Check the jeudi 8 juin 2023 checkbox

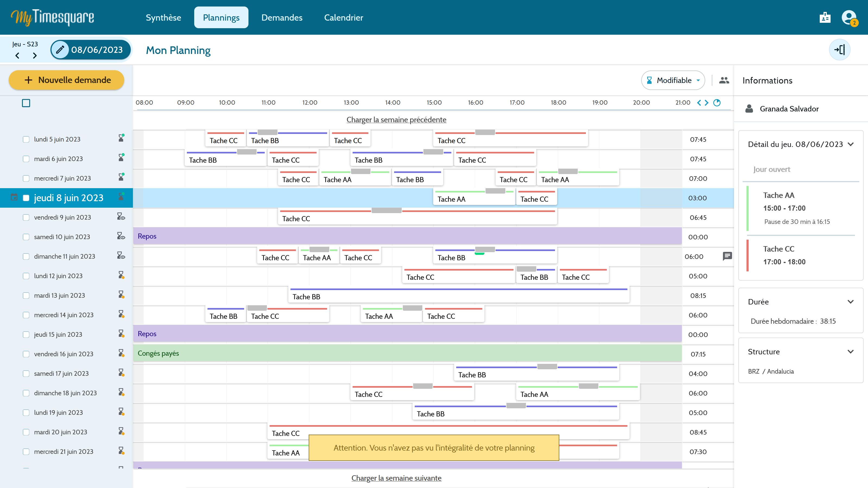click(26, 198)
